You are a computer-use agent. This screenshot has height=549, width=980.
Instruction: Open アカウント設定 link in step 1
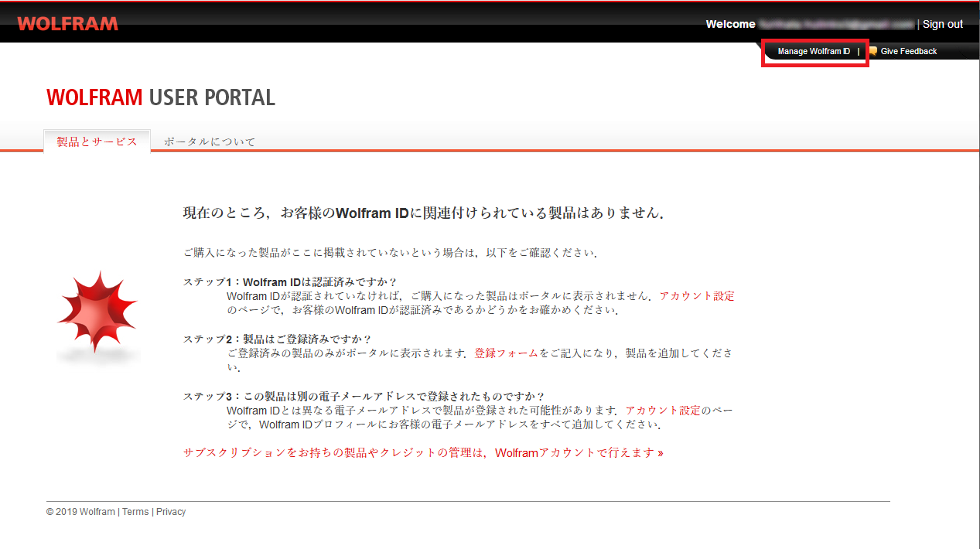pyautogui.click(x=697, y=295)
